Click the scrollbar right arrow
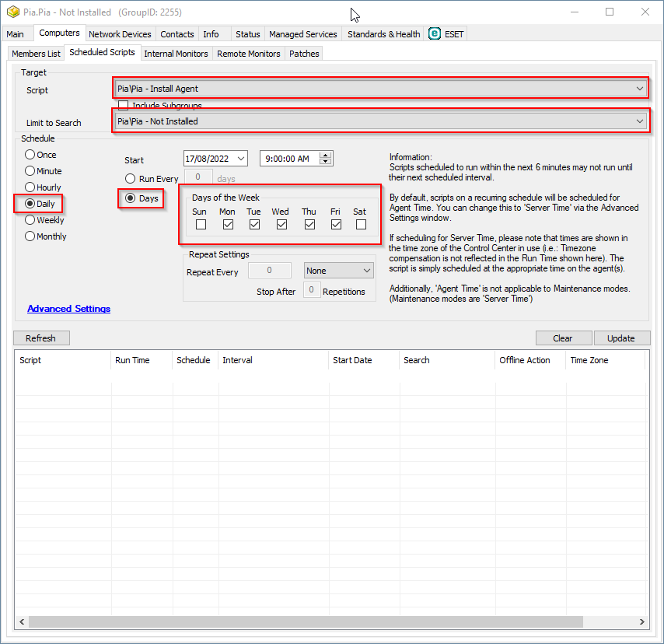The width and height of the screenshot is (664, 644). click(x=641, y=622)
